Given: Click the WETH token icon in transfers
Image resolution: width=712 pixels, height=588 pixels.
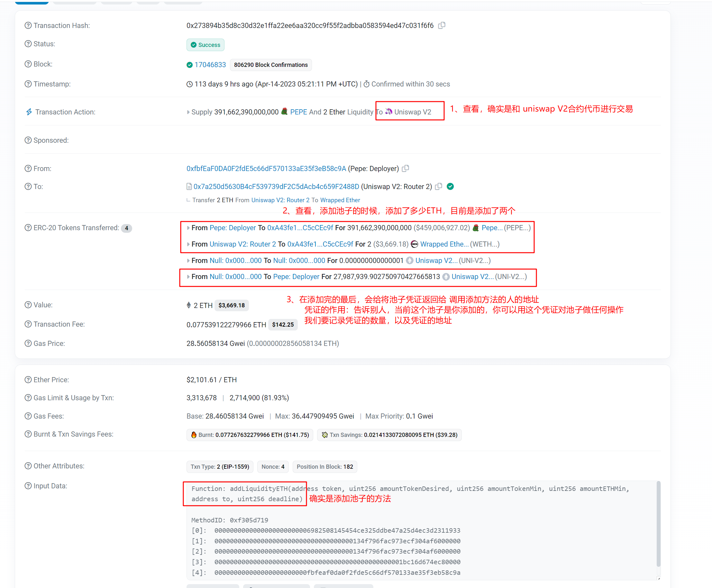Looking at the screenshot, I should tap(415, 244).
